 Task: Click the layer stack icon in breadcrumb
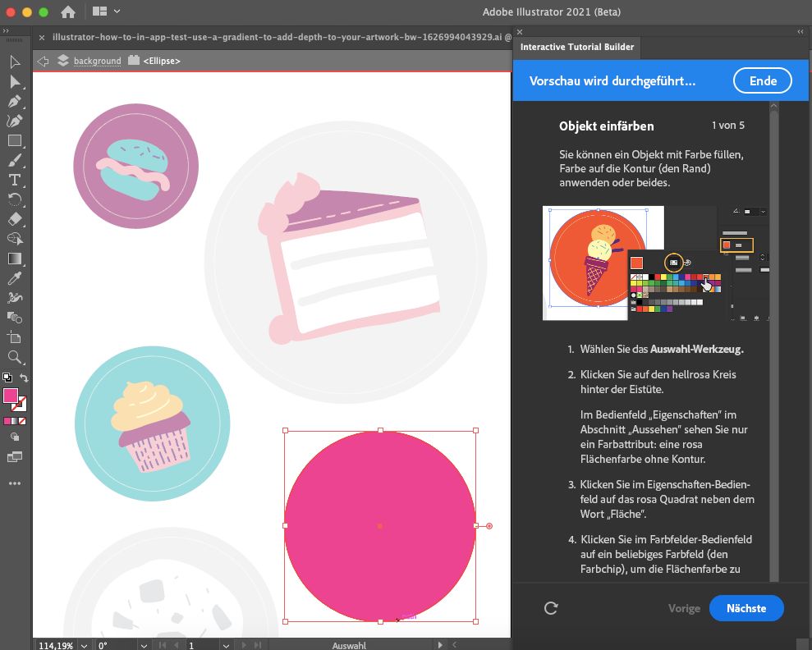pyautogui.click(x=63, y=61)
